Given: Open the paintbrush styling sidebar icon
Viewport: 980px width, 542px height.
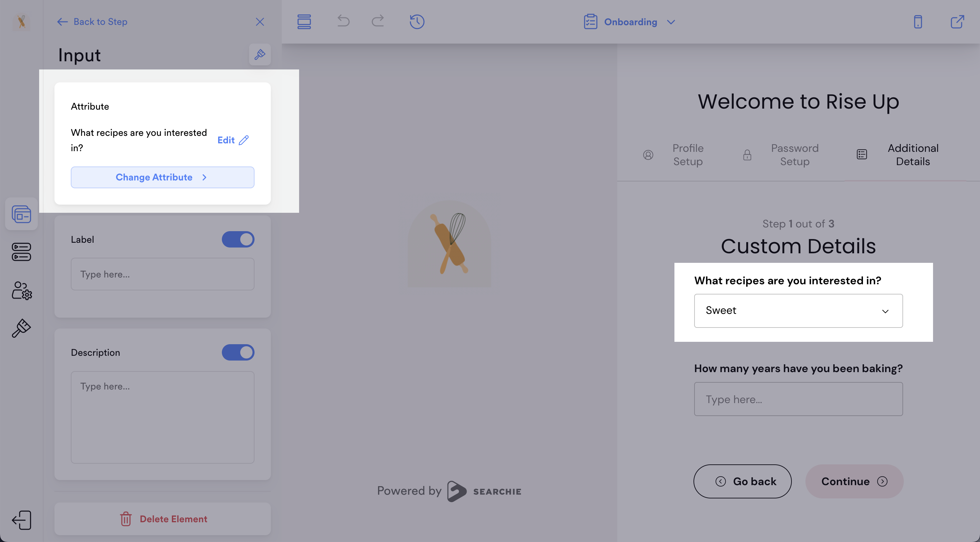Looking at the screenshot, I should tap(21, 328).
